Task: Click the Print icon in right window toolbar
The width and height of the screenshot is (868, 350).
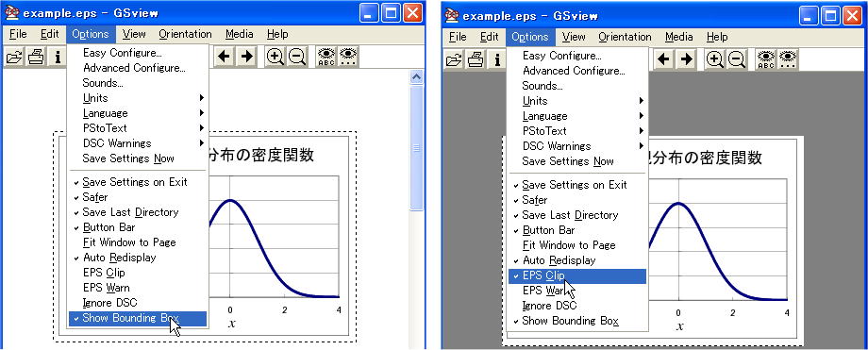Action: coord(476,59)
